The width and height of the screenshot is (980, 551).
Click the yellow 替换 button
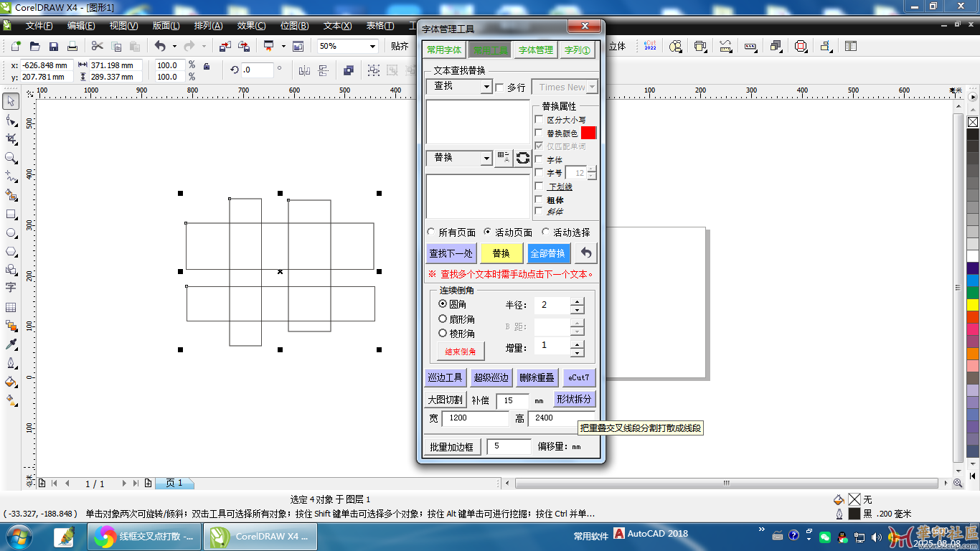coord(501,253)
